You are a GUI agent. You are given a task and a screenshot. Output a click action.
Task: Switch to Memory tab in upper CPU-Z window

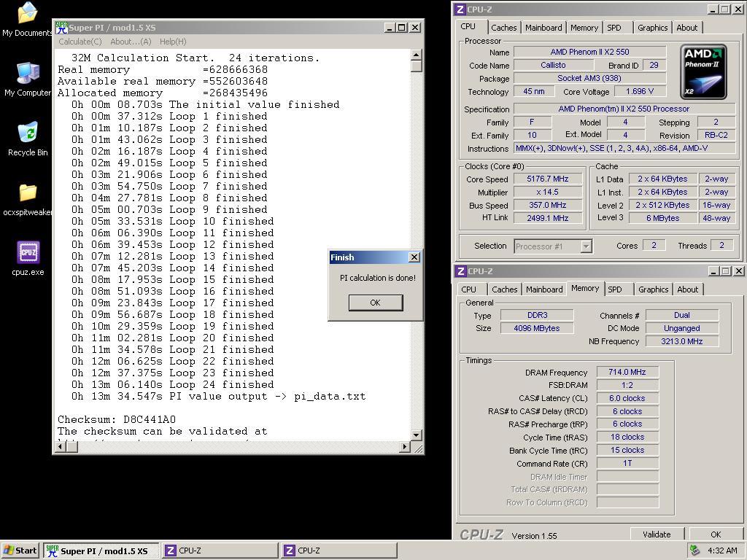(584, 28)
